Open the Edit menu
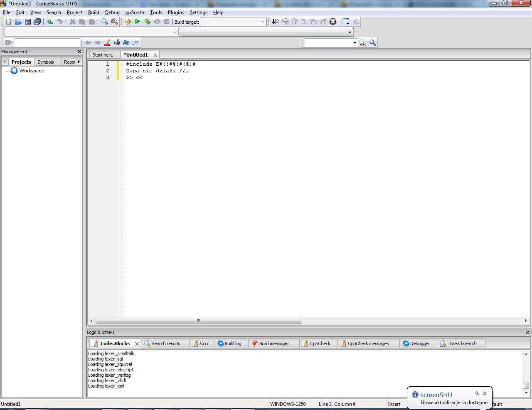The width and height of the screenshot is (532, 410). click(x=20, y=12)
